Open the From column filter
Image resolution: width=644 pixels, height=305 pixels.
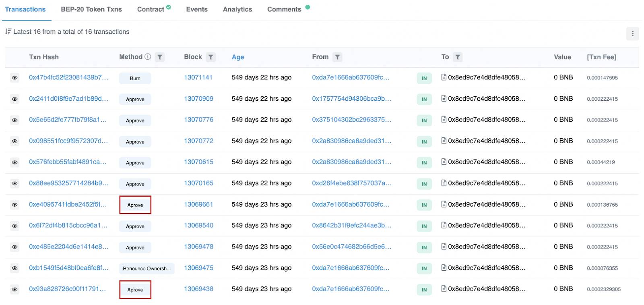338,57
